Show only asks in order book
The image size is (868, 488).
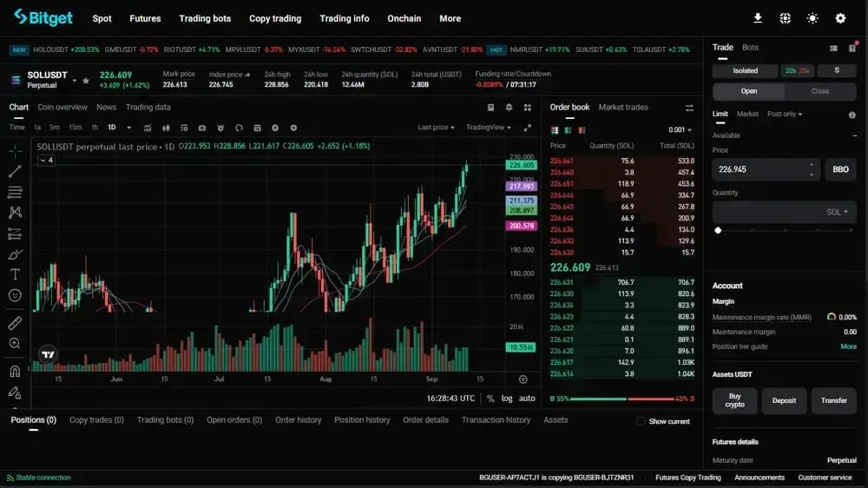[582, 130]
